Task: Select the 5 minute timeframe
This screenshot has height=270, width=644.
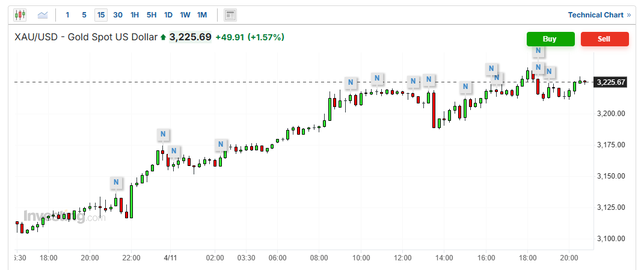Action: click(x=84, y=15)
